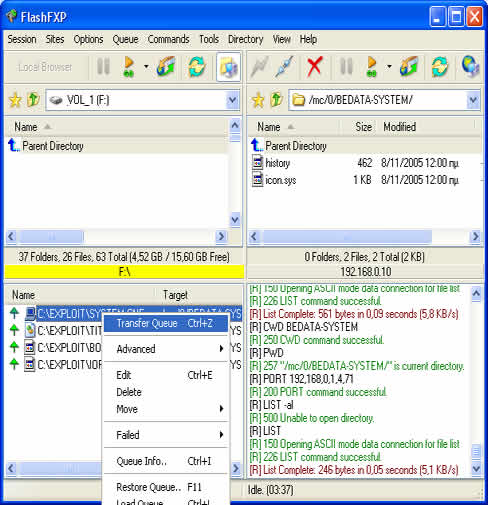This screenshot has width=488, height=505.
Task: Click local pane favorites star icon
Action: 15,100
